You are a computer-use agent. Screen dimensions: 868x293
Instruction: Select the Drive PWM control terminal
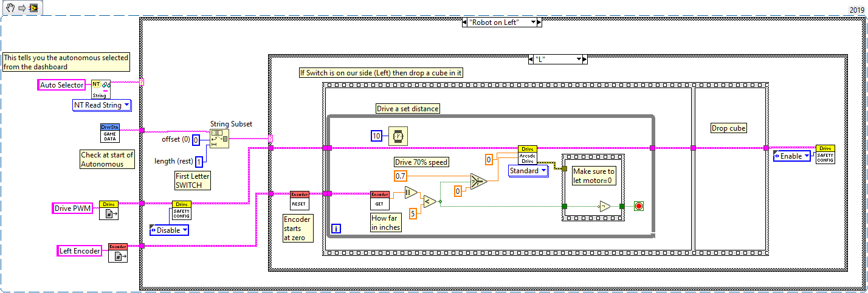click(x=72, y=209)
